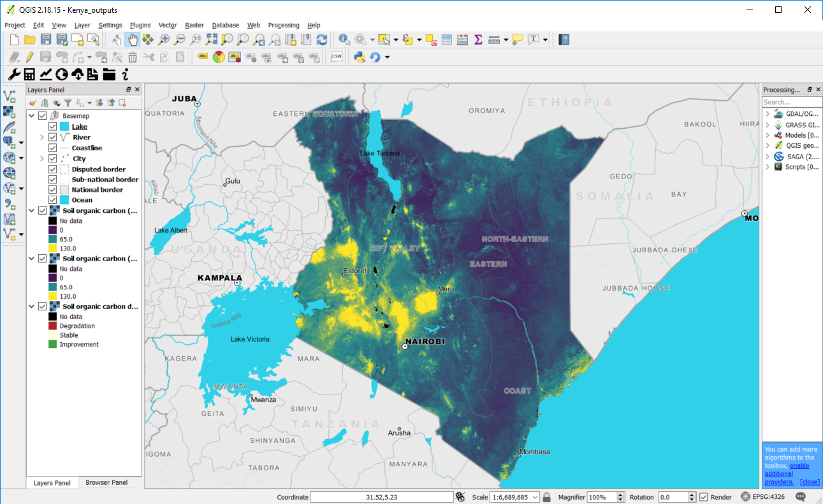
Task: Click the layer filter funnel icon
Action: pyautogui.click(x=68, y=103)
